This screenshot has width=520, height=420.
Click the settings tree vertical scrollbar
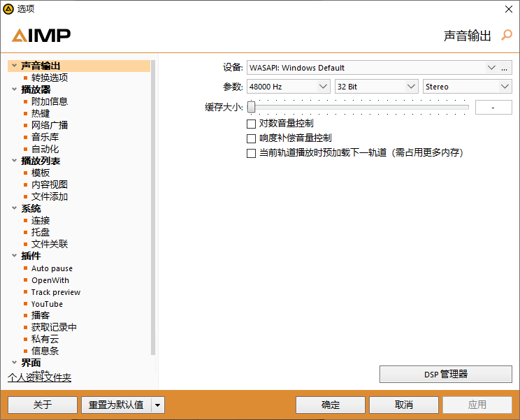tap(153, 208)
